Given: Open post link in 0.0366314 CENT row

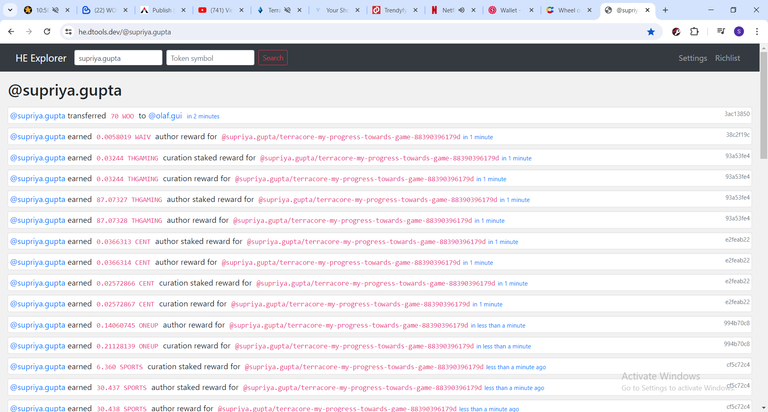Looking at the screenshot, I should coord(341,263).
